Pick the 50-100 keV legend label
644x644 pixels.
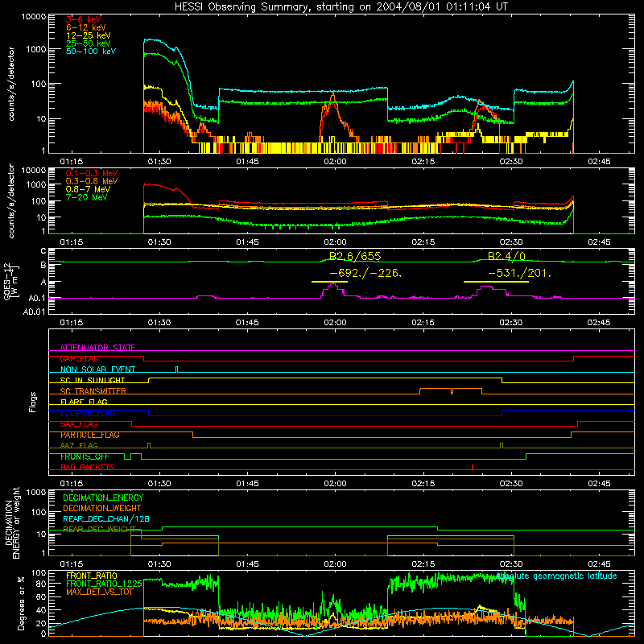91,52
